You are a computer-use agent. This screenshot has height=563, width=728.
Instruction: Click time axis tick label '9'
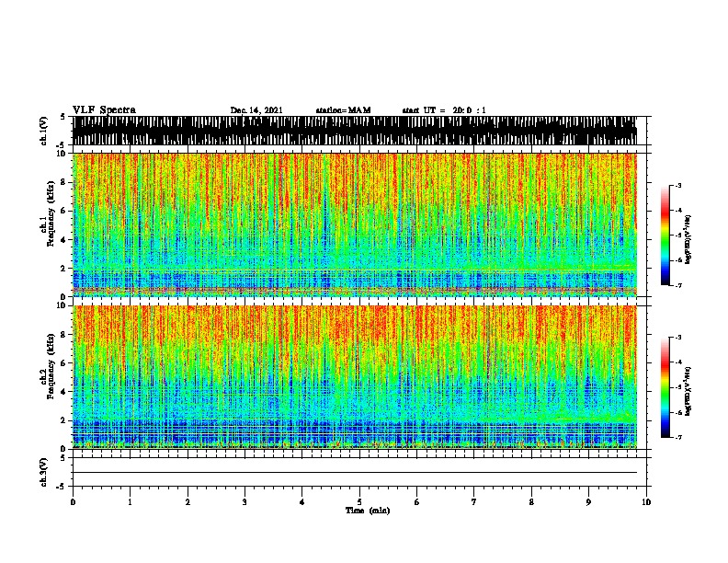[x=588, y=502]
